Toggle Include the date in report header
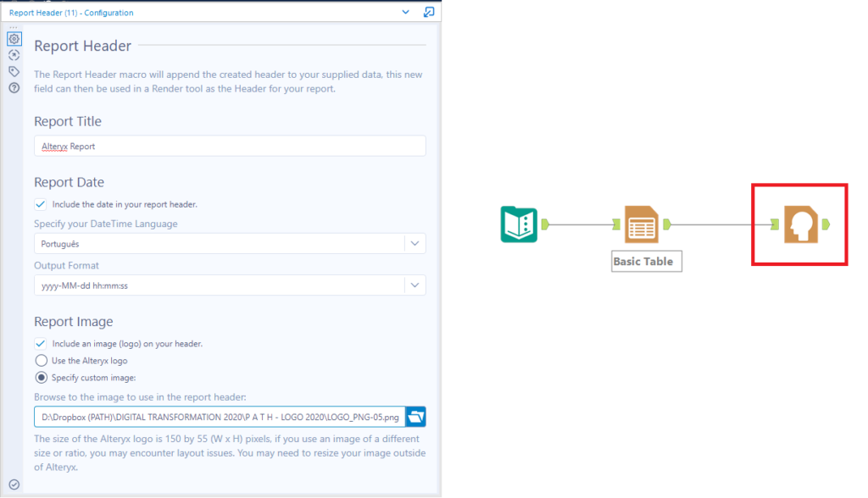 pyautogui.click(x=41, y=204)
